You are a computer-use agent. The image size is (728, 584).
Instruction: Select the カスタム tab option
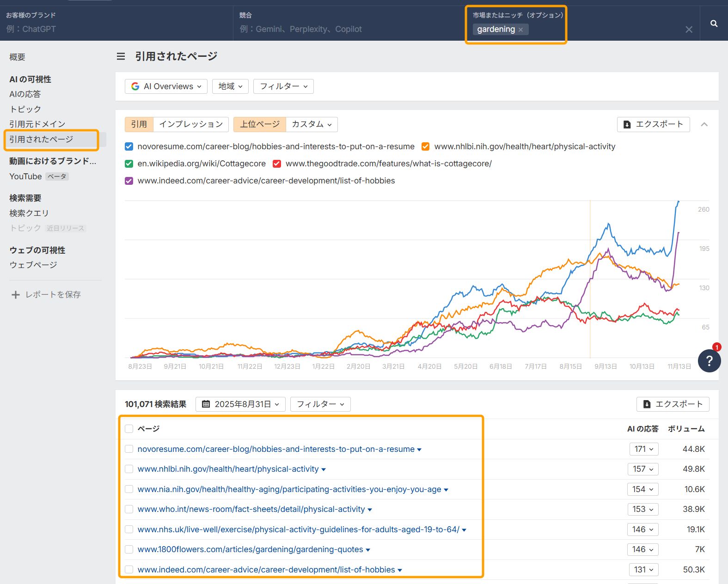click(x=312, y=124)
